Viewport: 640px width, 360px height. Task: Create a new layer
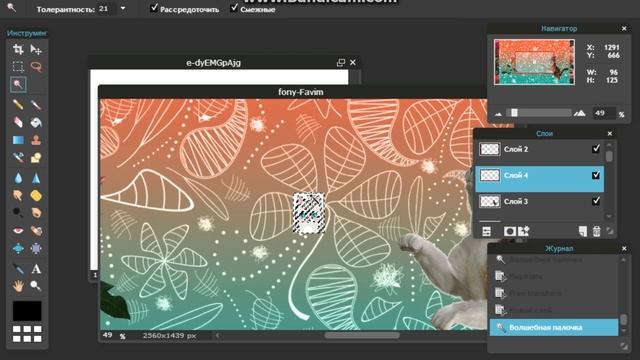point(582,231)
